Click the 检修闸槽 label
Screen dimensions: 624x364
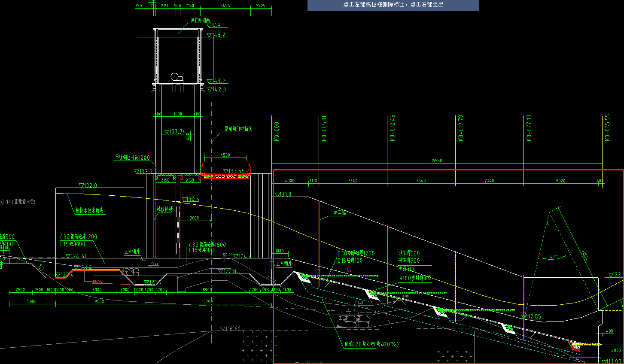click(164, 209)
